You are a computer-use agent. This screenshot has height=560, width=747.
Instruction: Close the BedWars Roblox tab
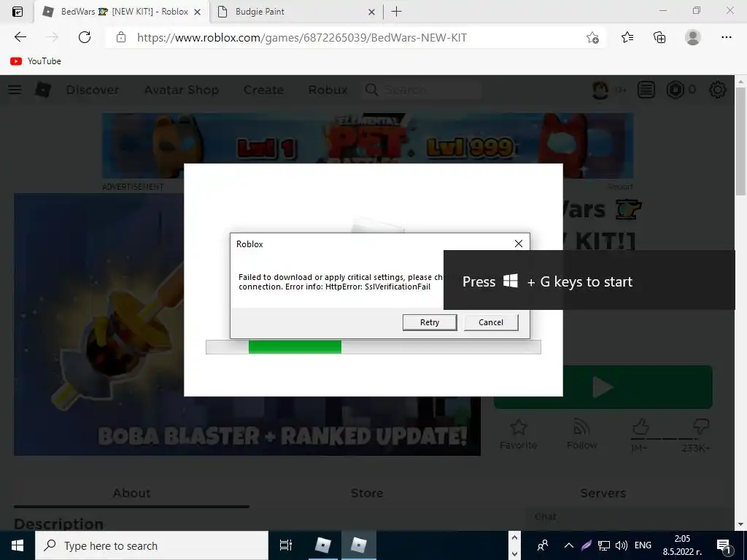197,12
